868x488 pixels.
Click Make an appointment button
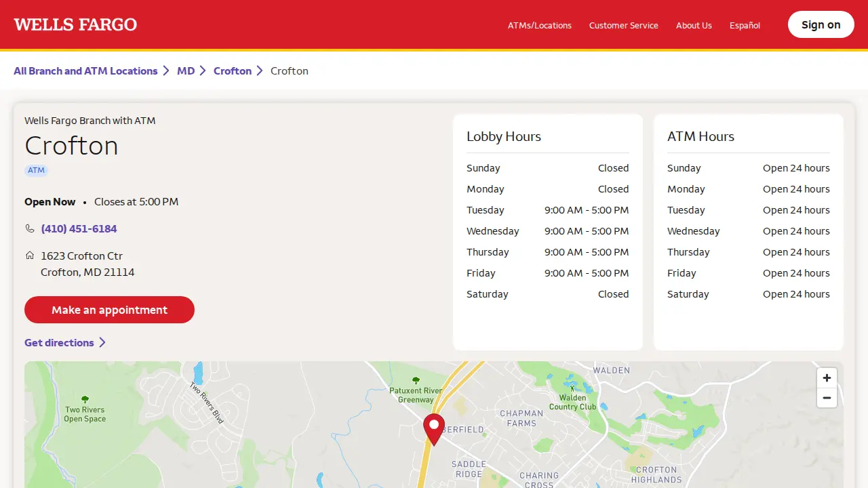coord(109,310)
